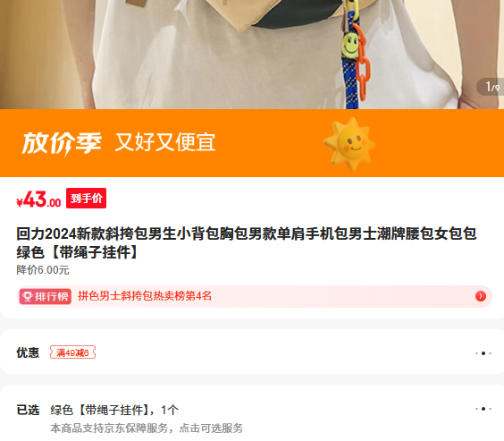This screenshot has width=504, height=441.
Task: Open the 拼色男士斜挎包热卖榜第4名 ranking link
Action: click(x=145, y=296)
